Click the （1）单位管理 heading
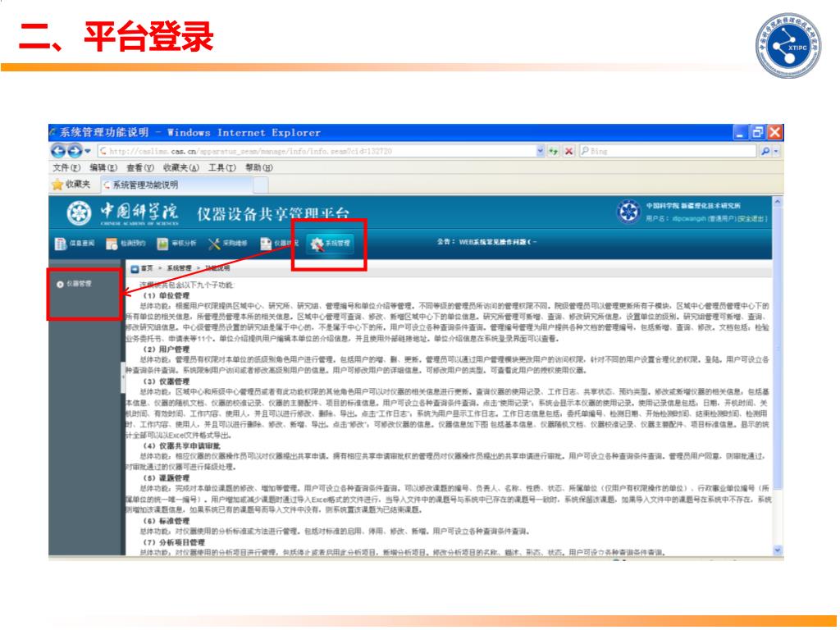Viewport: 840px width, 630px height. (x=166, y=295)
